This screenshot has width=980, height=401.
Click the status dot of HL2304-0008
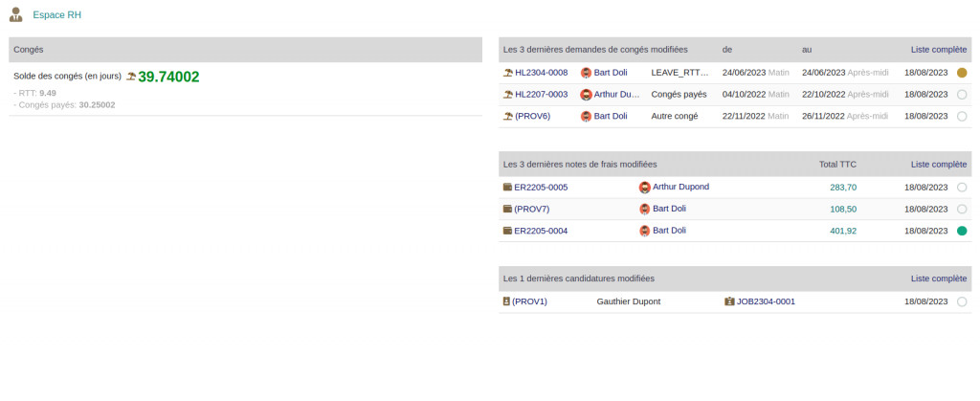pos(962,73)
